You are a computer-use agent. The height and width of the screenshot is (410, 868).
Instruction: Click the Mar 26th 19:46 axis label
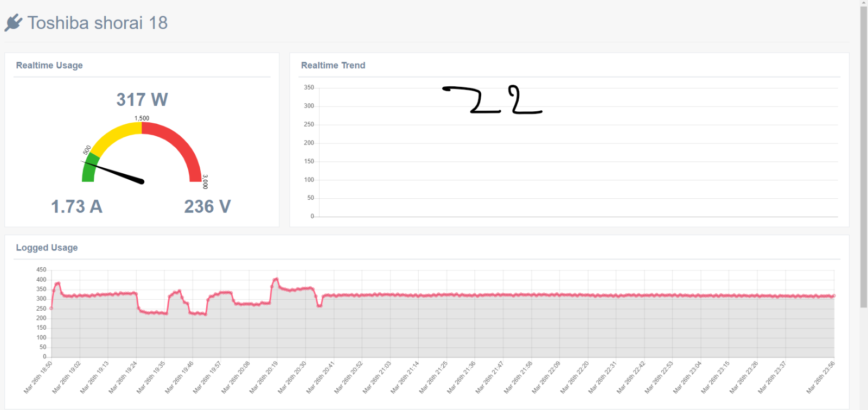click(179, 377)
